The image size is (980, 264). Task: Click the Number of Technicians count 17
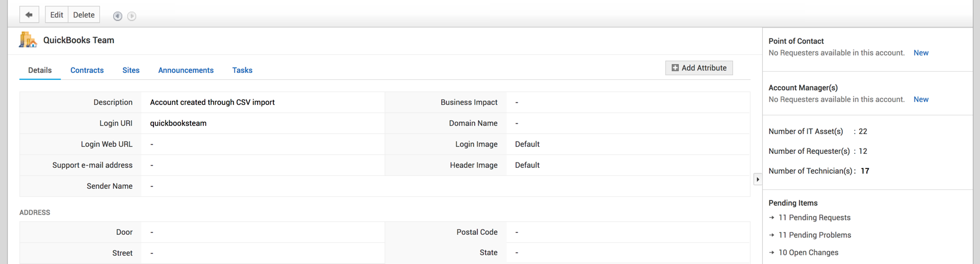pyautogui.click(x=865, y=171)
